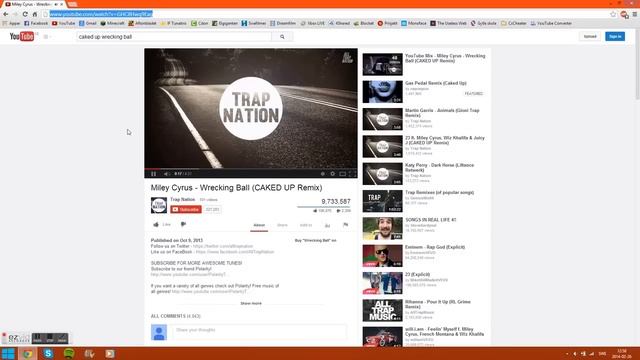
Task: Open the Apps shortcut in bookmarks bar
Action: pos(11,24)
